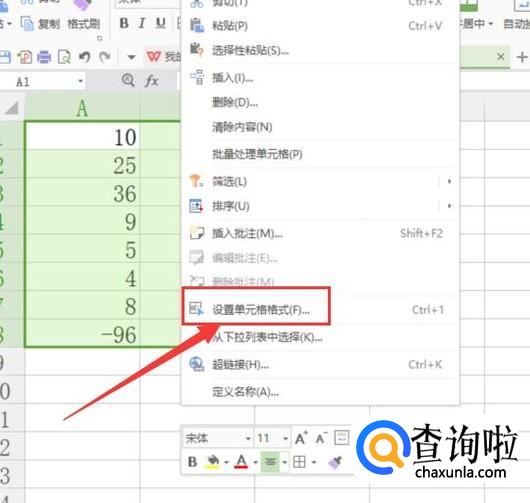Click the format painter brush in the mini toolbar

point(335,462)
